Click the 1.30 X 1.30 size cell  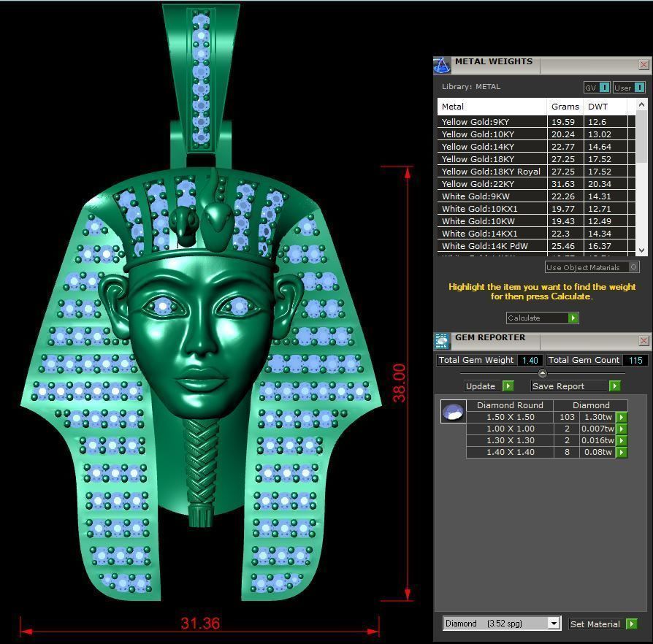coord(510,440)
